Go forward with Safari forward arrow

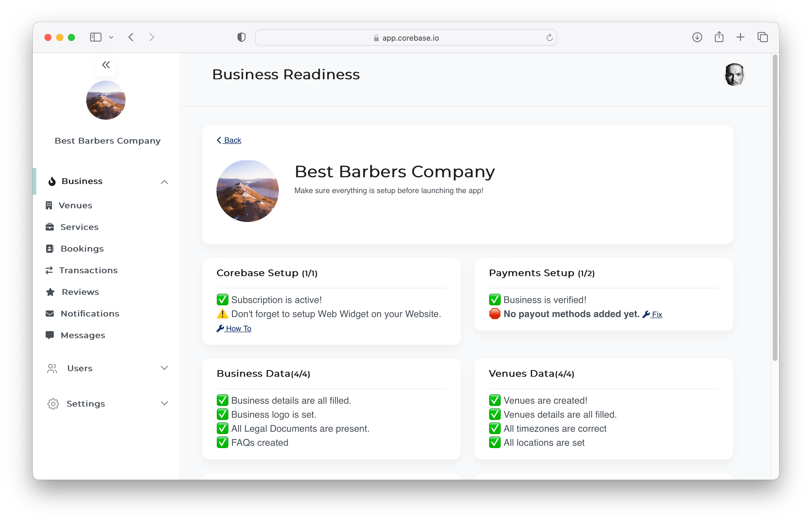pos(152,37)
